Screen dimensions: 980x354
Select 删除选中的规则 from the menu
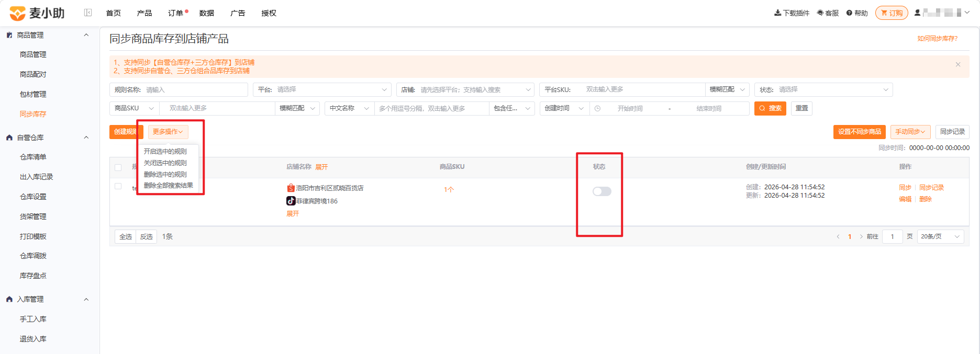click(x=165, y=174)
